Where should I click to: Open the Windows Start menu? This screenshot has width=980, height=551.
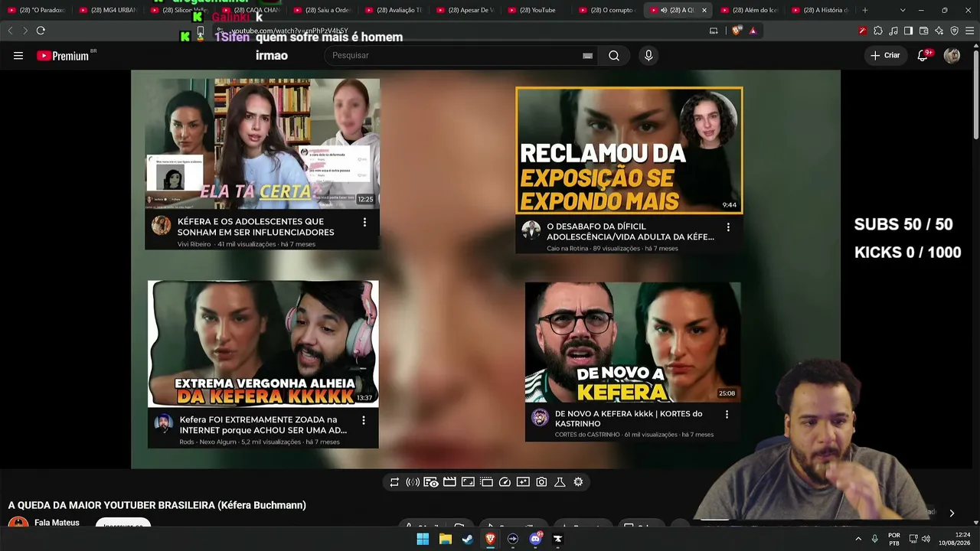423,539
